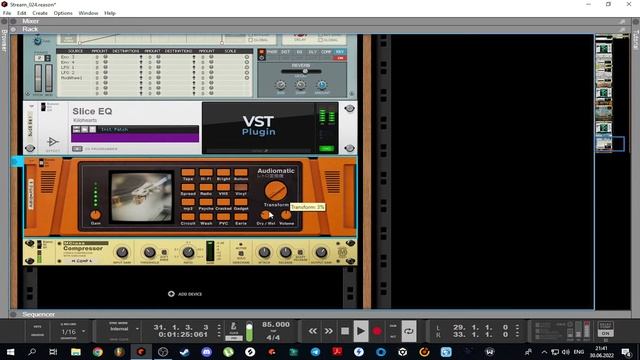Open the Create menu
Image resolution: width=640 pixels, height=360 pixels.
(x=40, y=13)
